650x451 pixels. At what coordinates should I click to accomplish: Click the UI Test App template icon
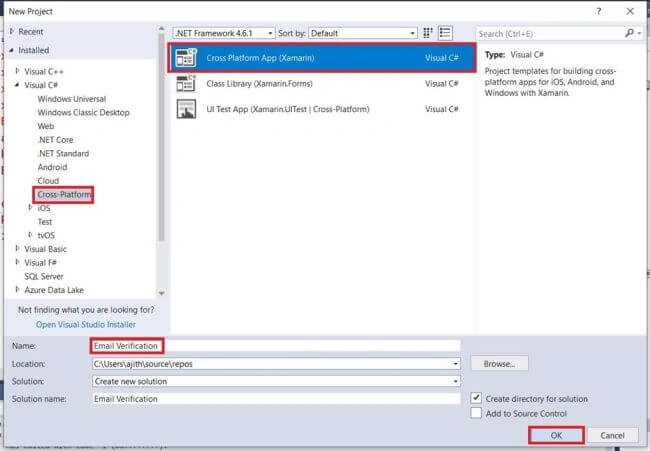(x=186, y=109)
